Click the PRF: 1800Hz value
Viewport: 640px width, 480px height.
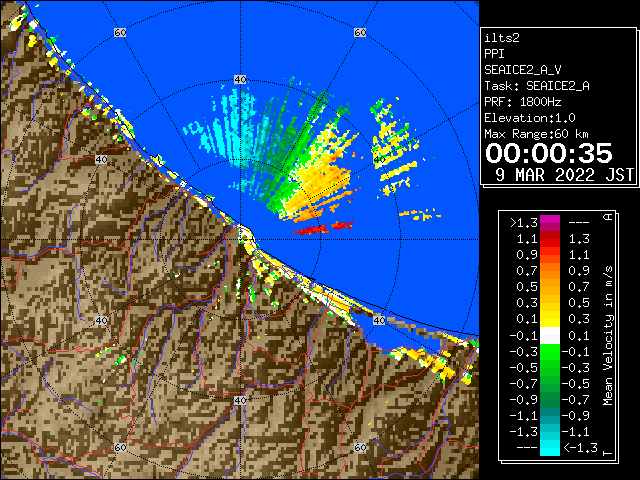pyautogui.click(x=523, y=102)
